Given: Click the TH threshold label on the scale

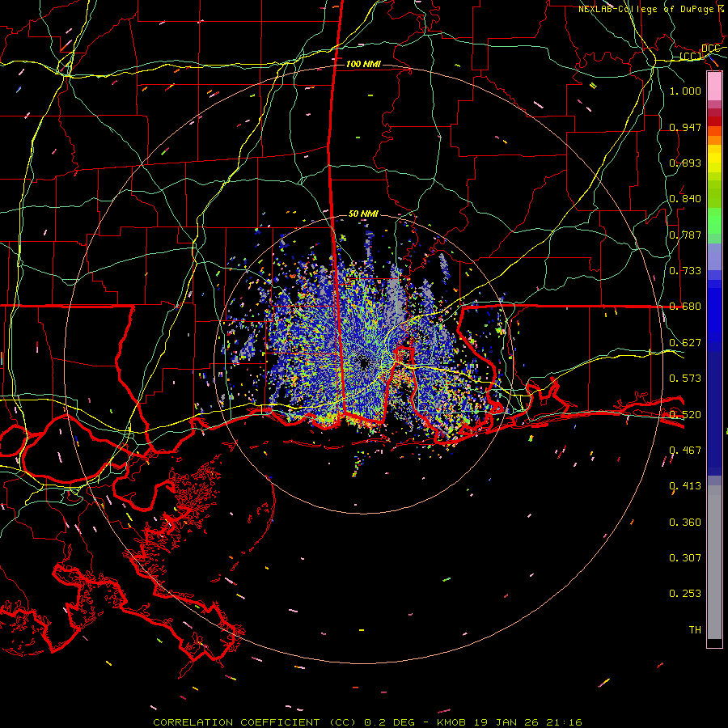Looking at the screenshot, I should [695, 629].
